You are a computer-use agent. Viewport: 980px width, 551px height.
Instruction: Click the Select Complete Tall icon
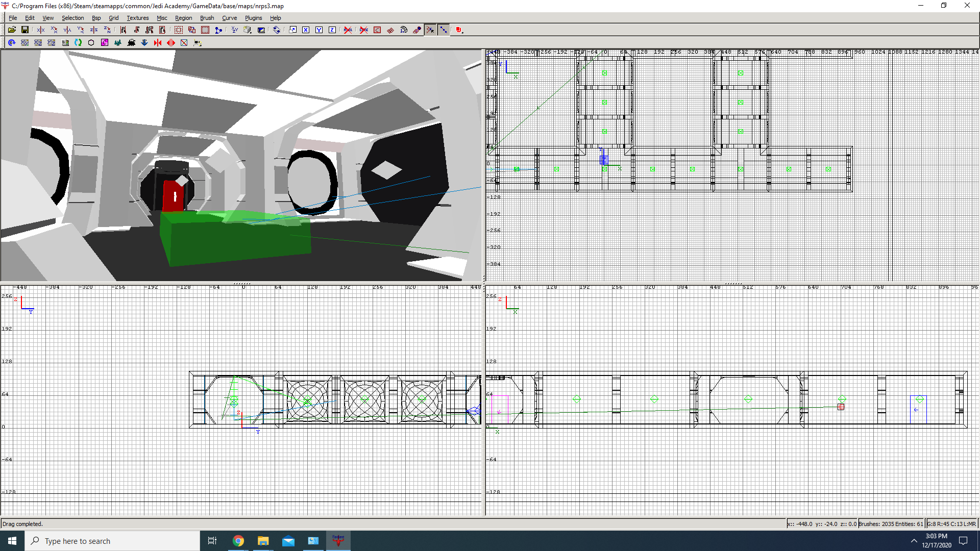(123, 30)
